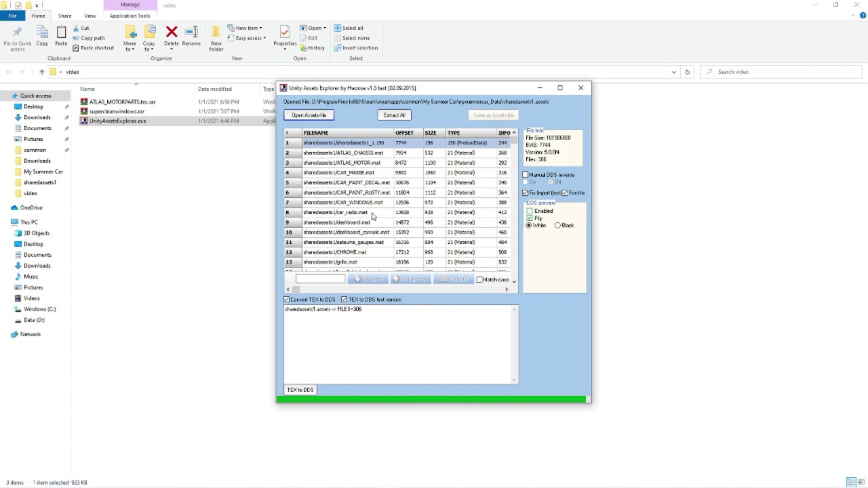
Task: Click Paste shortcut in the ribbon
Action: [x=93, y=48]
